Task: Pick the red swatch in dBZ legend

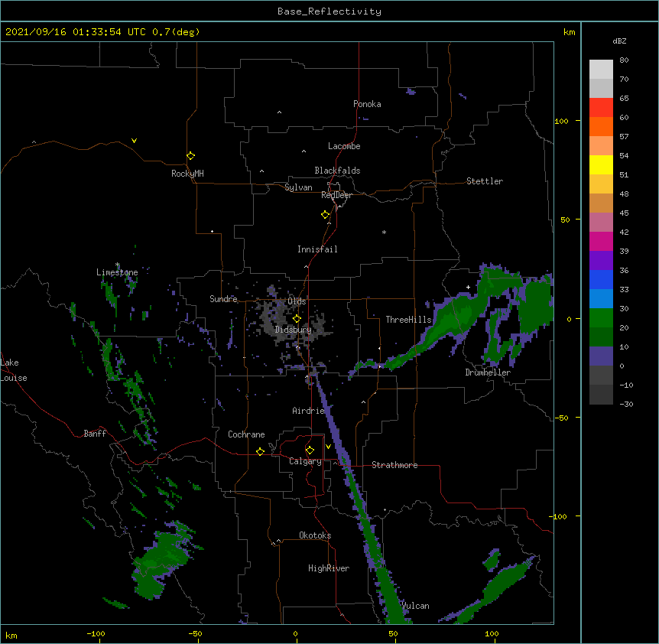Action: pos(601,108)
